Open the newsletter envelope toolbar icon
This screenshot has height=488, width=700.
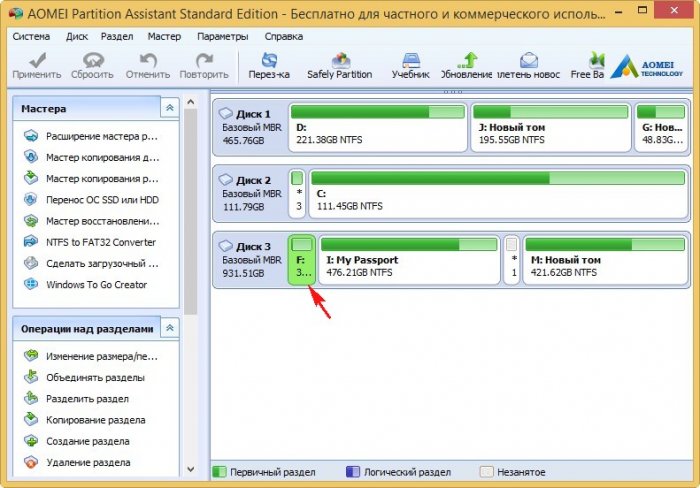[529, 66]
